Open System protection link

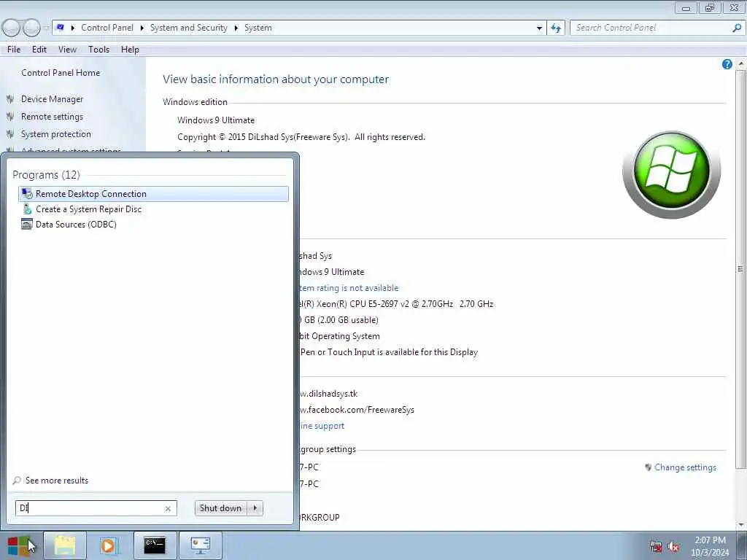tap(55, 134)
